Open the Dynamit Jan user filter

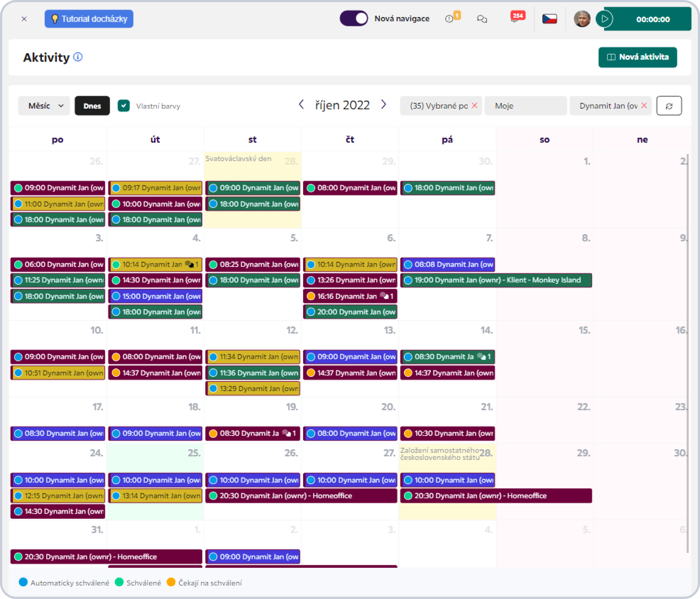(608, 106)
